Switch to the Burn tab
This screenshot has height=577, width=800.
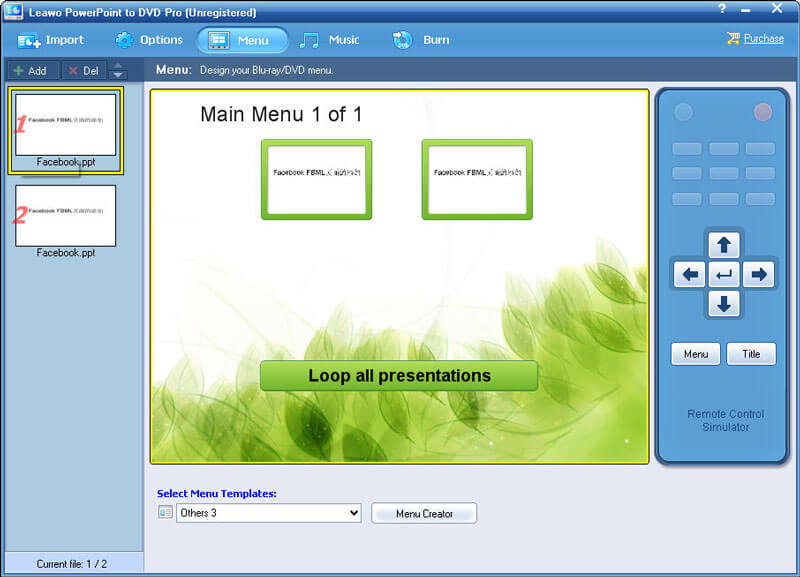click(x=422, y=40)
